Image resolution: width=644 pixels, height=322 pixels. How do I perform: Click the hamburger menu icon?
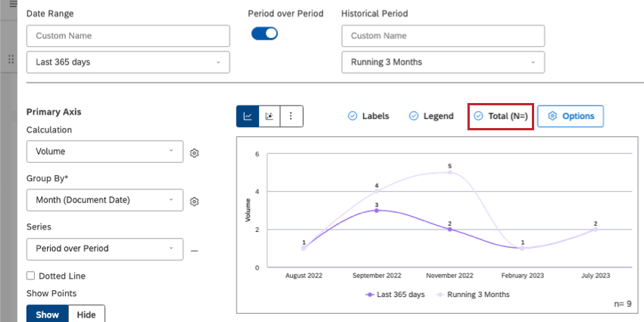[x=11, y=4]
